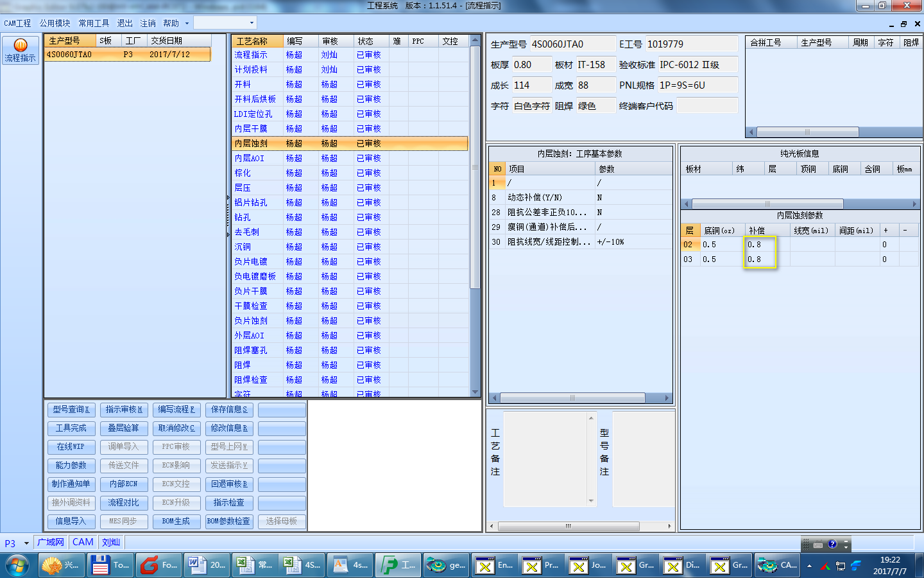Screen dimensions: 924x578
Task: Select the 内层蚀刻 highlighted process row
Action: 350,144
